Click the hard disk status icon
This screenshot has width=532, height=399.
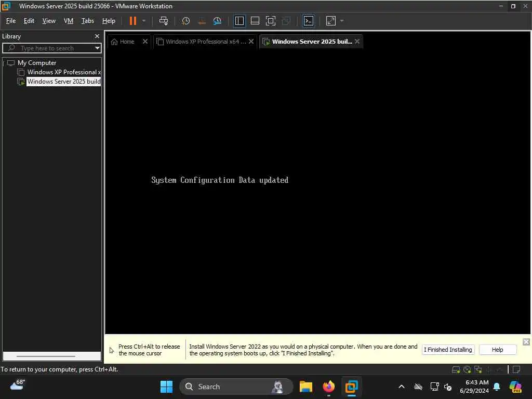coord(456,369)
